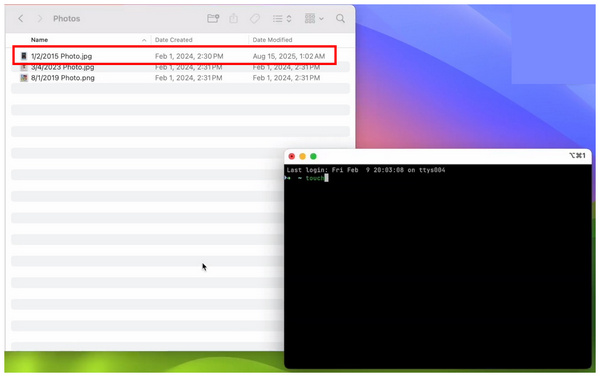Click Date Created cell of 8/1/2019 Photo.png
Screen dimensions: 600x377
click(x=189, y=78)
